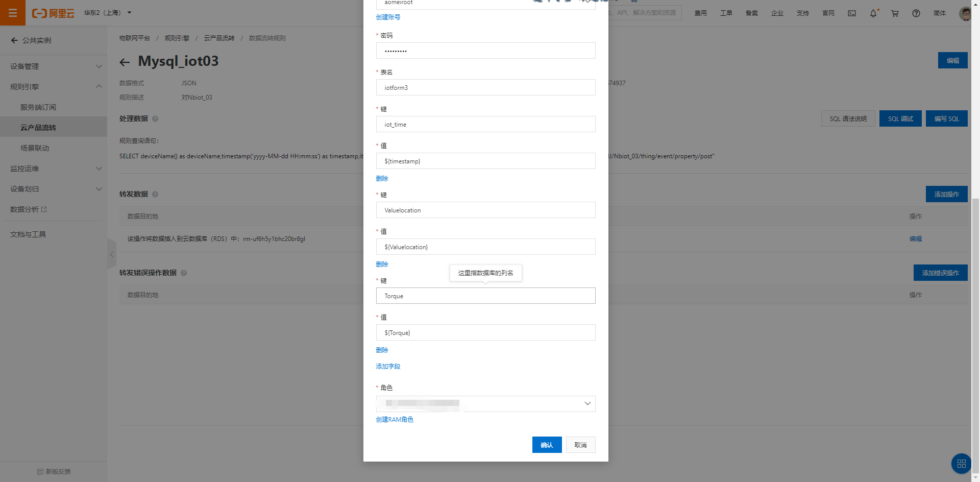Click the 确认 button
Viewport: 980px width, 482px height.
pyautogui.click(x=547, y=445)
